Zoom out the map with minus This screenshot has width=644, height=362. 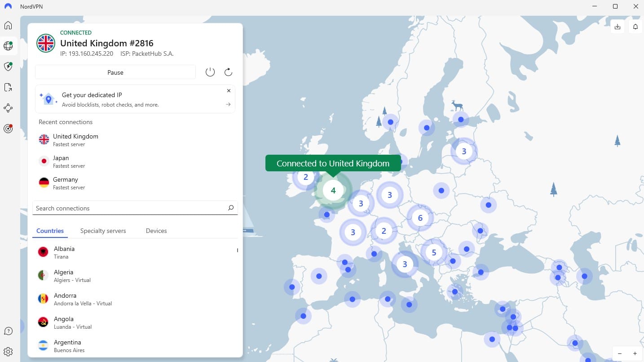click(620, 353)
